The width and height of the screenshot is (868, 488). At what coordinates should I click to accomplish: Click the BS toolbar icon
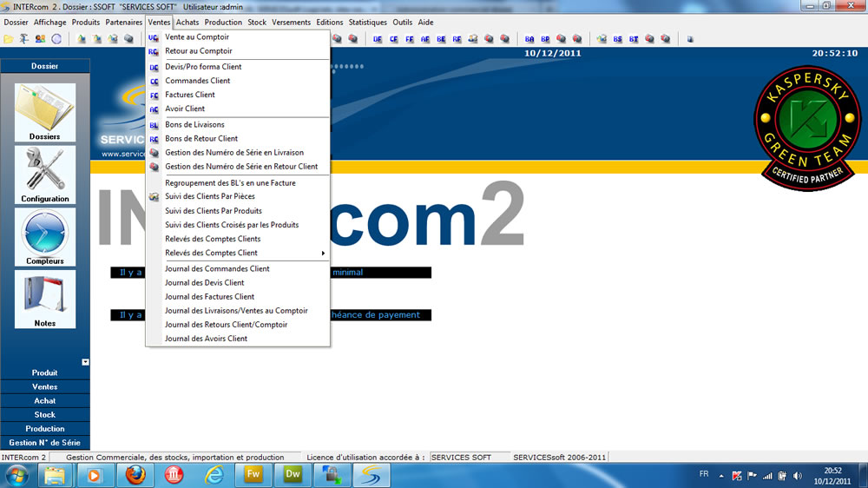click(x=617, y=39)
